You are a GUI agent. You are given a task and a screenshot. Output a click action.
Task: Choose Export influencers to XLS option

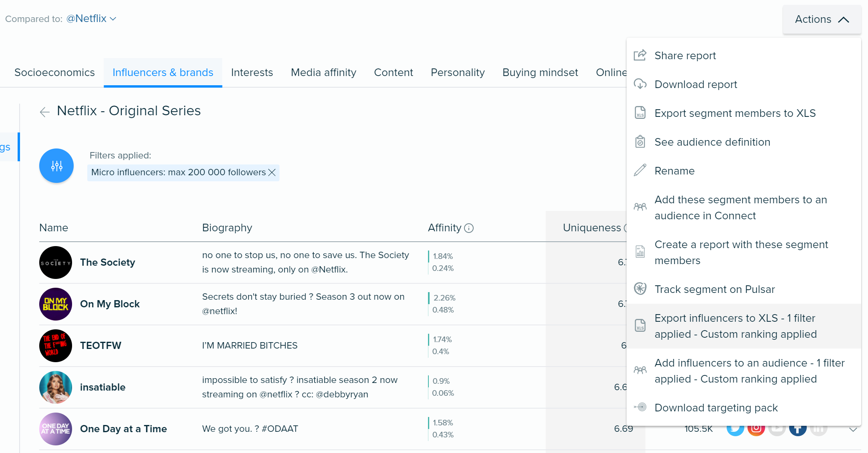pyautogui.click(x=744, y=326)
